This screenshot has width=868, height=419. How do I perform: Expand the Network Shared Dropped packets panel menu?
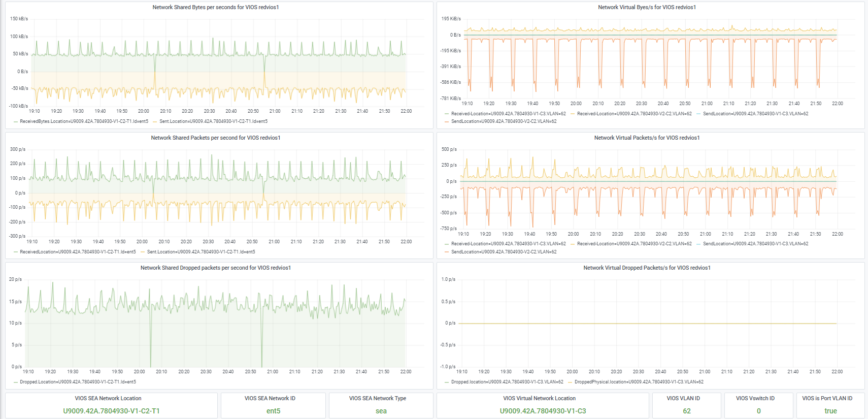216,268
